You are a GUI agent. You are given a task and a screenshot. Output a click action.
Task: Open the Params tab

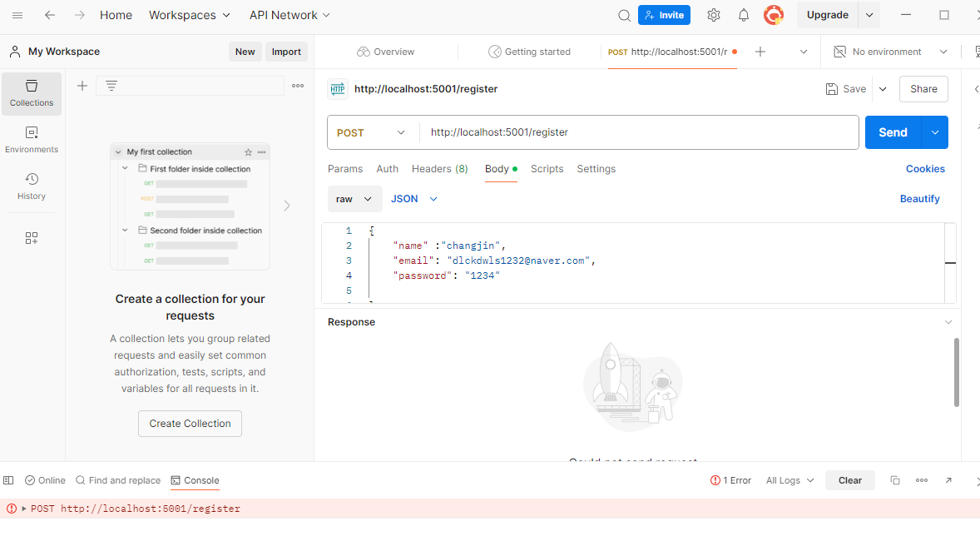click(x=345, y=169)
